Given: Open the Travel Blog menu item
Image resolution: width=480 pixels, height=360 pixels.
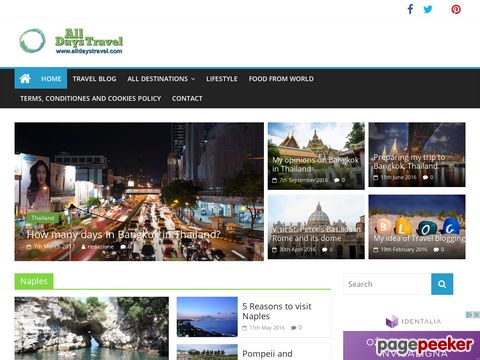Looking at the screenshot, I should click(x=94, y=79).
